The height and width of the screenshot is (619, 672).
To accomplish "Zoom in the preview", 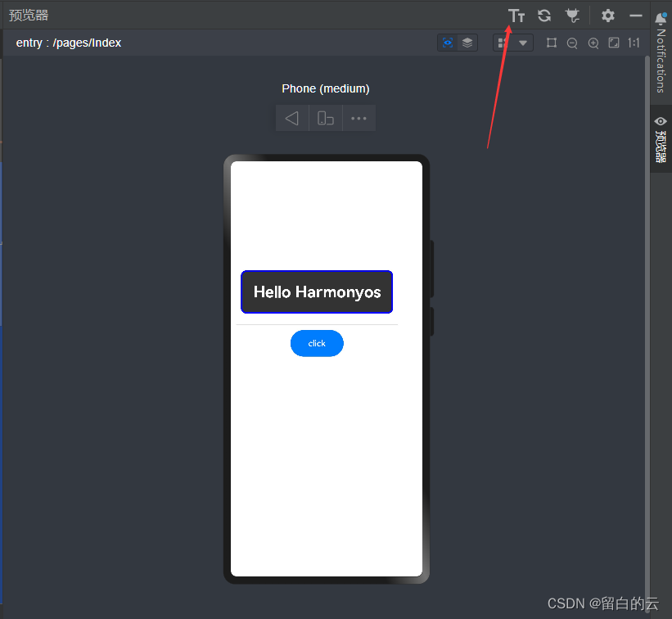I will tap(593, 43).
